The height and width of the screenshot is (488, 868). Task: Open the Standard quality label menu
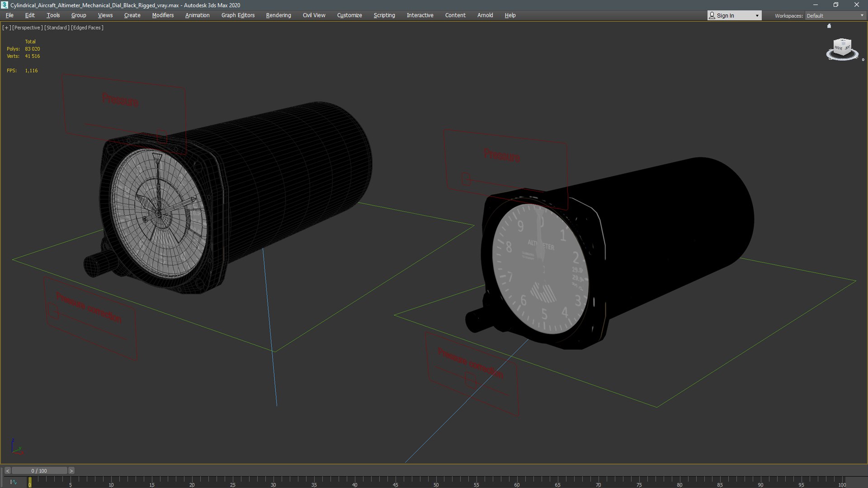pos(57,28)
